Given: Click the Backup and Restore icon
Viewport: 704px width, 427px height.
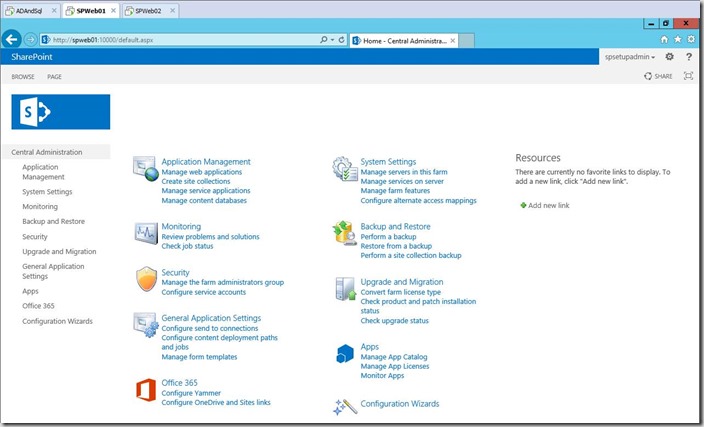Looking at the screenshot, I should [344, 233].
